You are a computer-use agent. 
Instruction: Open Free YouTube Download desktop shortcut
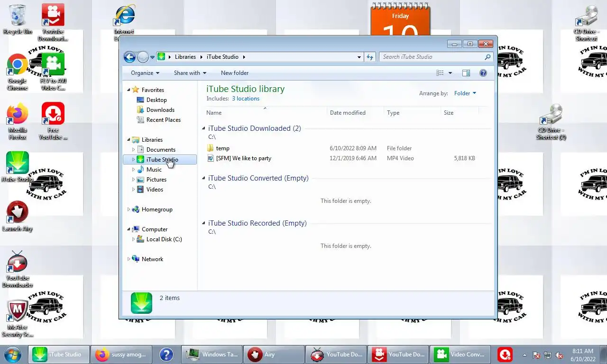click(53, 121)
